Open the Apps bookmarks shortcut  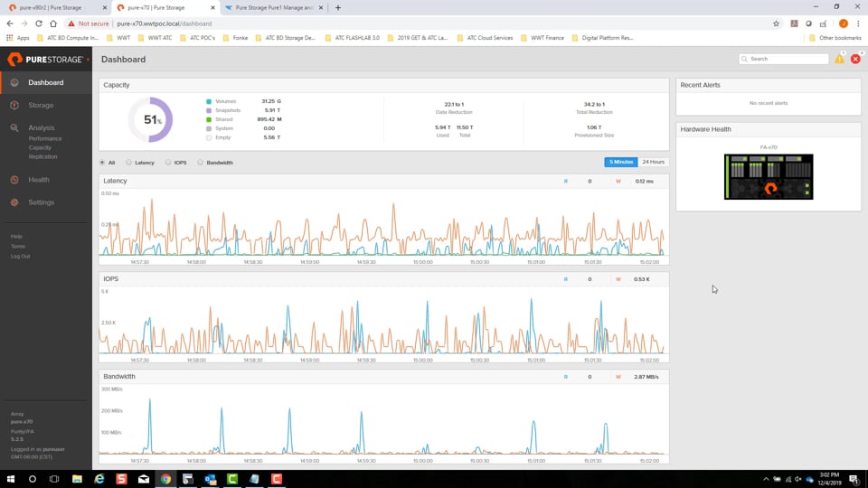pos(18,38)
